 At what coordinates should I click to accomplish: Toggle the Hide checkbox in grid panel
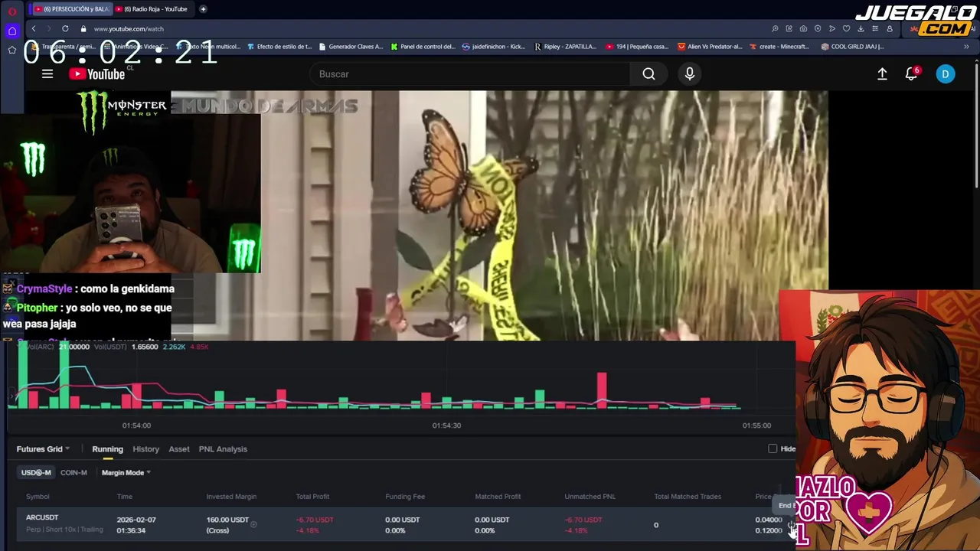tap(773, 448)
